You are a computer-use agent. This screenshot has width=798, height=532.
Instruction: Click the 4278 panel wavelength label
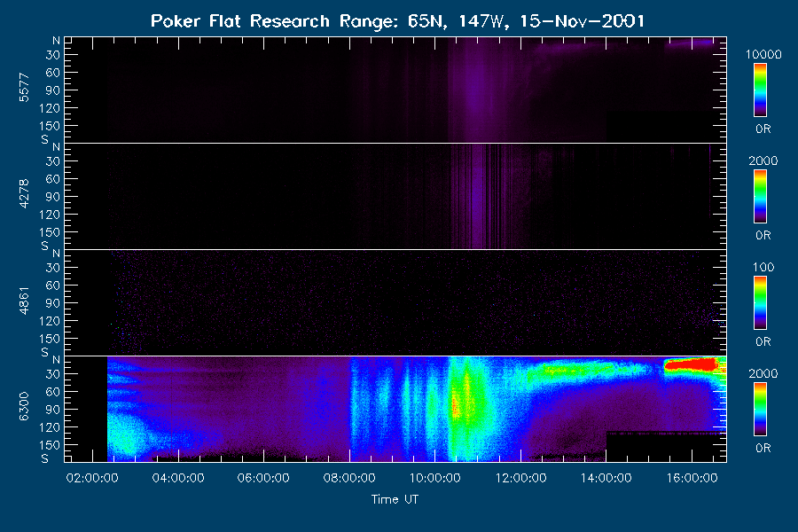tap(24, 194)
